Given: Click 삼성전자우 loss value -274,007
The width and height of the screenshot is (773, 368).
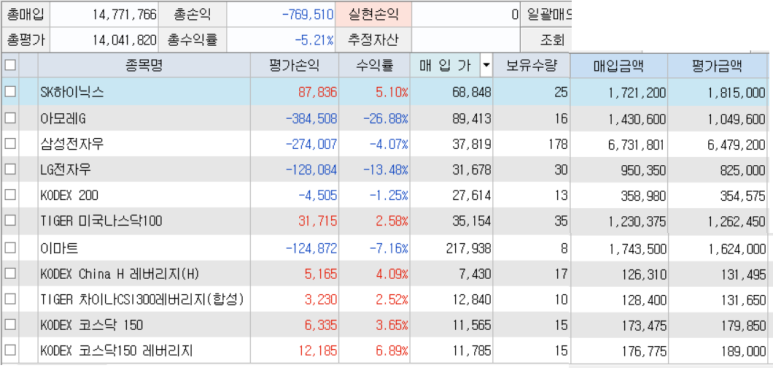Looking at the screenshot, I should point(312,144).
